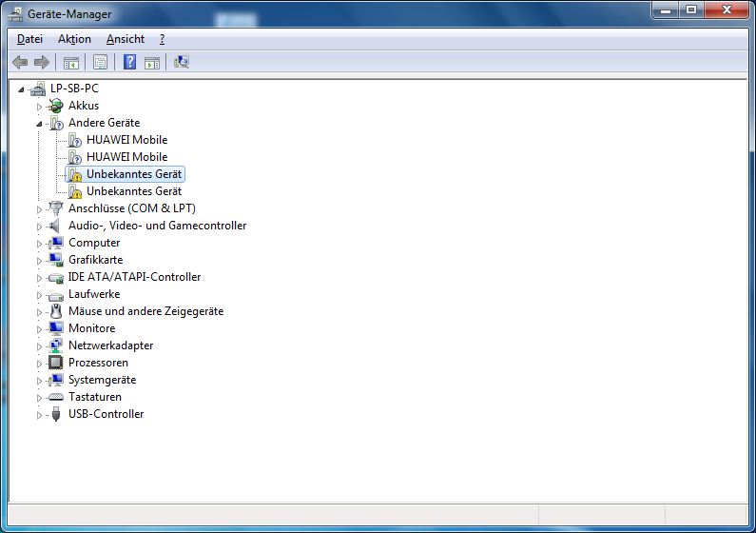Image resolution: width=756 pixels, height=533 pixels.
Task: Select the Systemgeräte label
Action: pos(102,380)
